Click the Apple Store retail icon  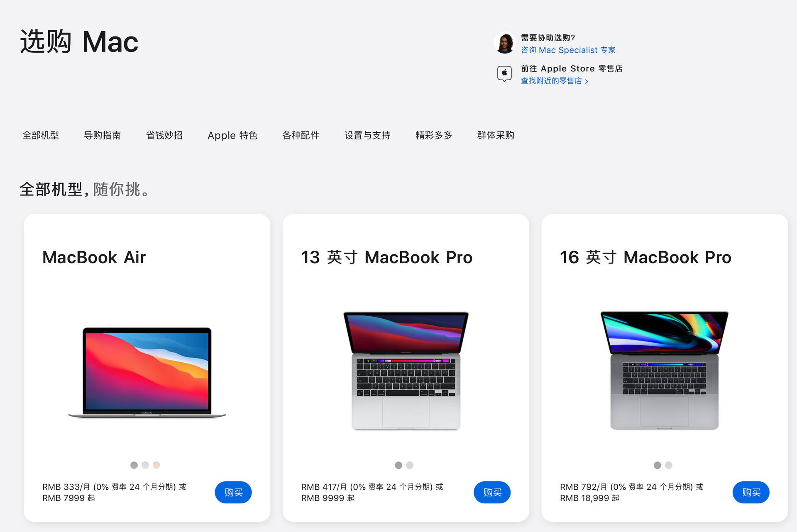click(504, 74)
